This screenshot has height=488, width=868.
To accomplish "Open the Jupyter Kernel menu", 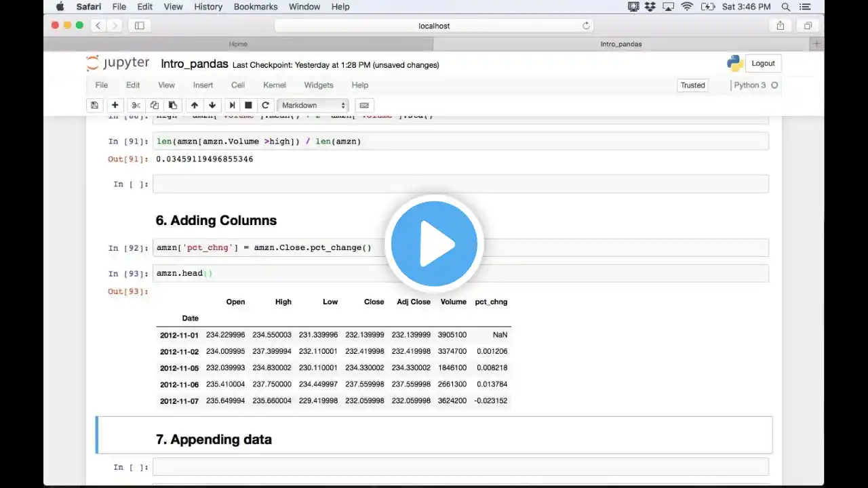I will [x=275, y=85].
